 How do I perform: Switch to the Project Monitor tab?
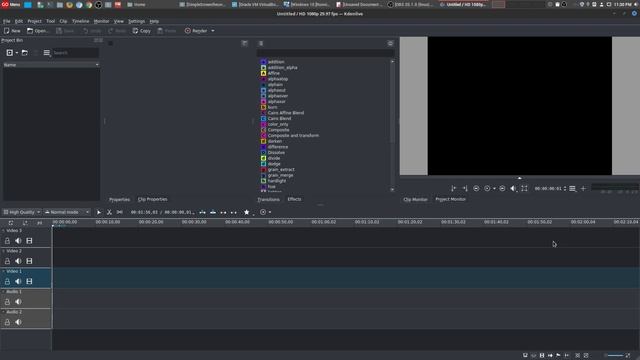click(450, 199)
